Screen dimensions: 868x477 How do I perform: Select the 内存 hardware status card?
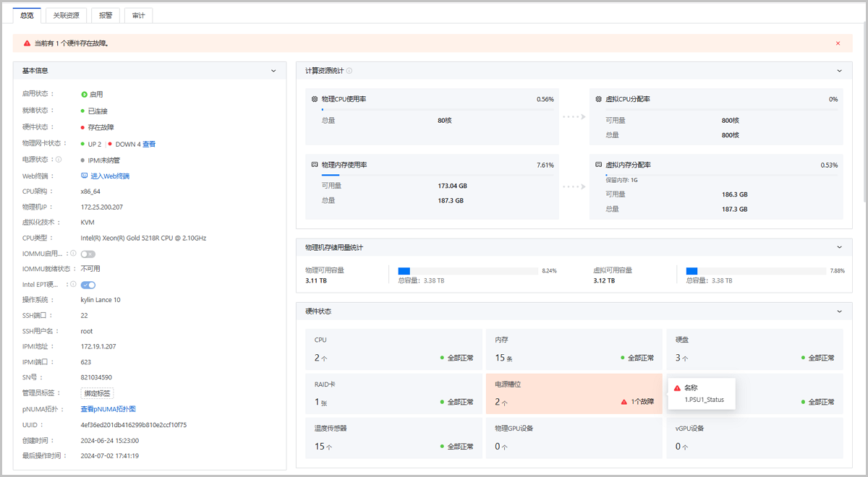[574, 349]
